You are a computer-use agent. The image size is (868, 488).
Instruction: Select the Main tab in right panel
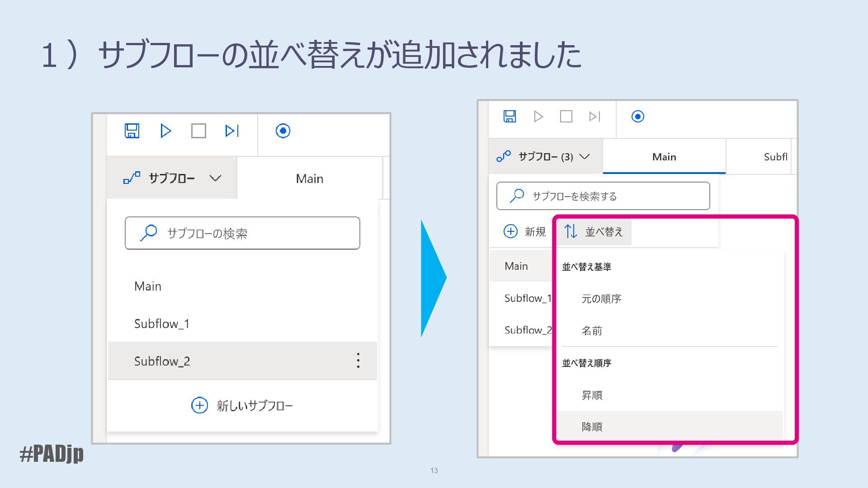[664, 157]
